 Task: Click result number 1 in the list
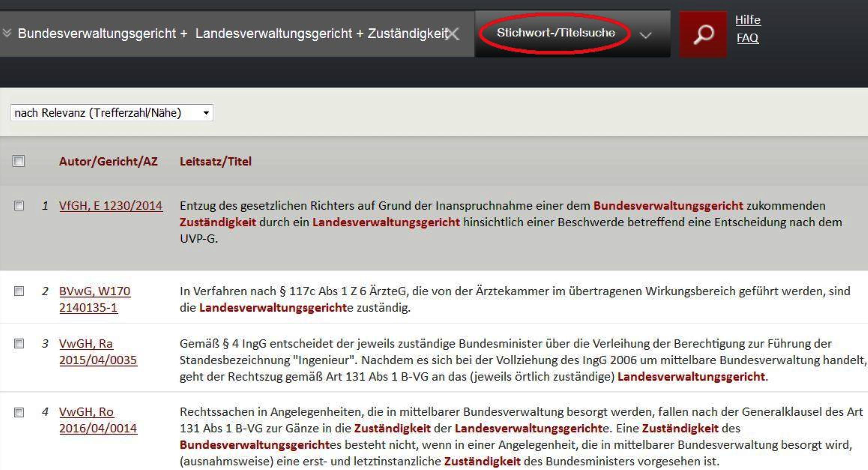[x=45, y=205]
